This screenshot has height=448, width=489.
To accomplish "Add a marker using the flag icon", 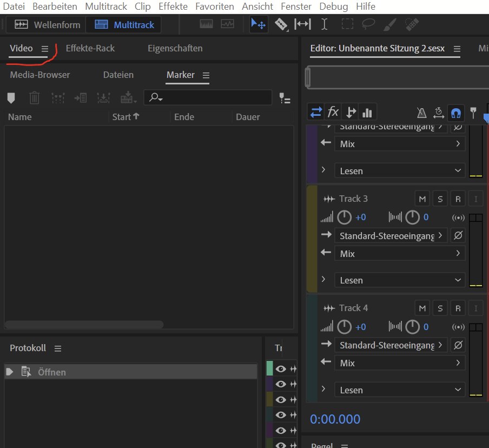I will coord(11,98).
